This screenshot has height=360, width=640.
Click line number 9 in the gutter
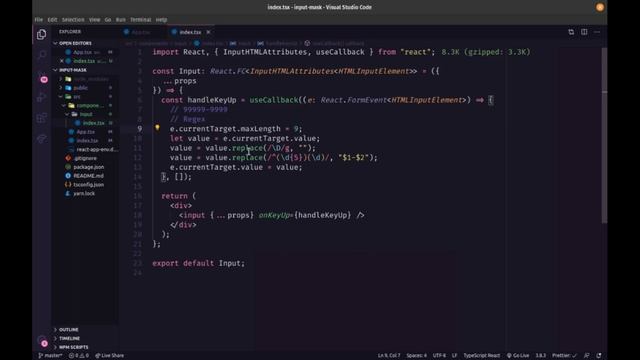(140, 129)
